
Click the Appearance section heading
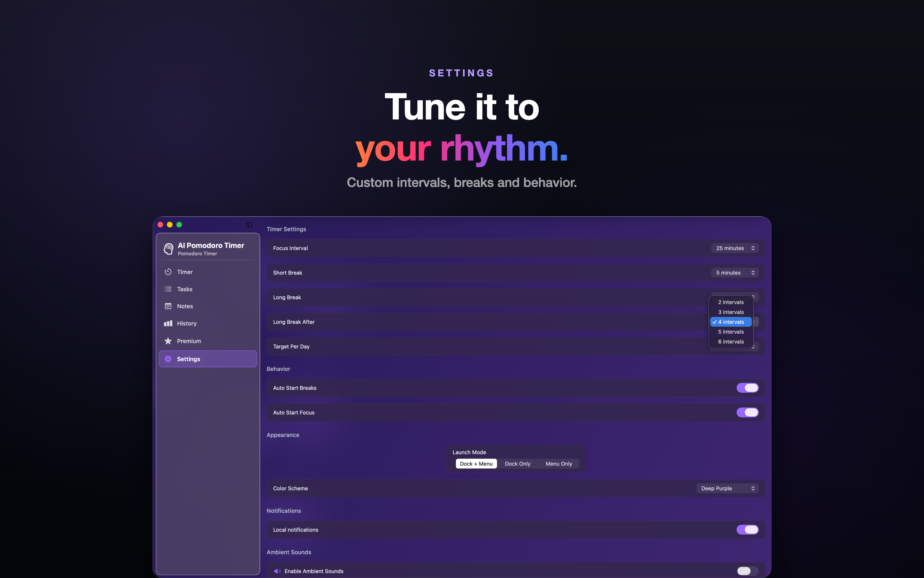(x=283, y=435)
